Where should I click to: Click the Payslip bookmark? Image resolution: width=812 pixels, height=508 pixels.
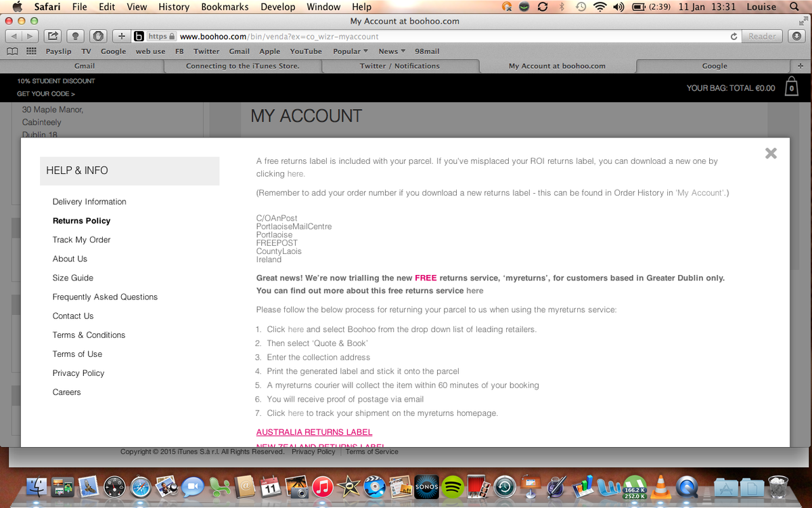(58, 51)
